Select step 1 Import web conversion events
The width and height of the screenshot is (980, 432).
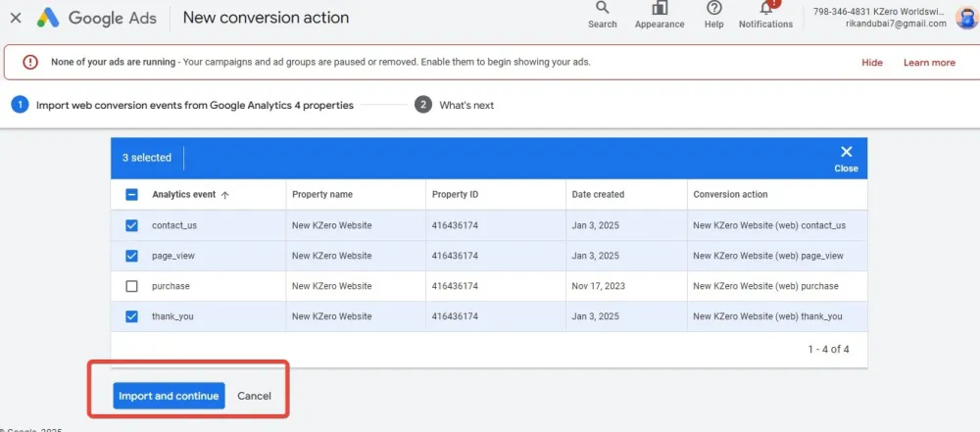pyautogui.click(x=182, y=105)
